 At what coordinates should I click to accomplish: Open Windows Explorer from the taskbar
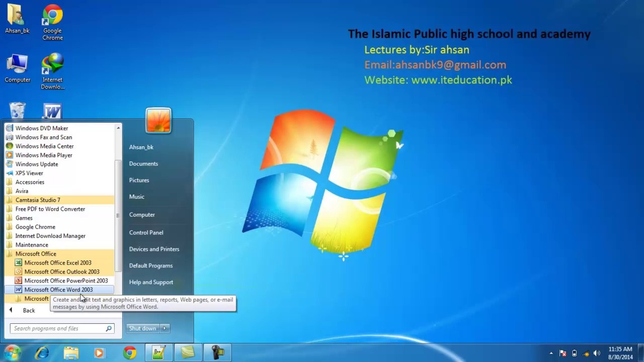[71, 353]
